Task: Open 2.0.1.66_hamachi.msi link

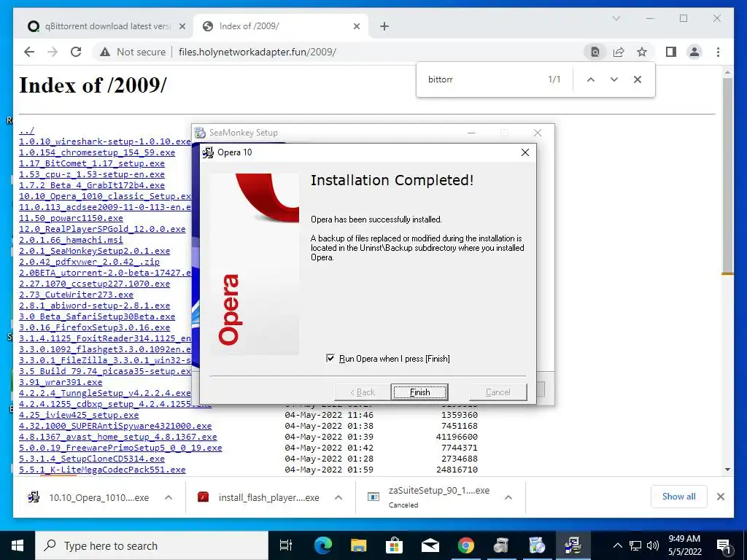Action: click(71, 240)
